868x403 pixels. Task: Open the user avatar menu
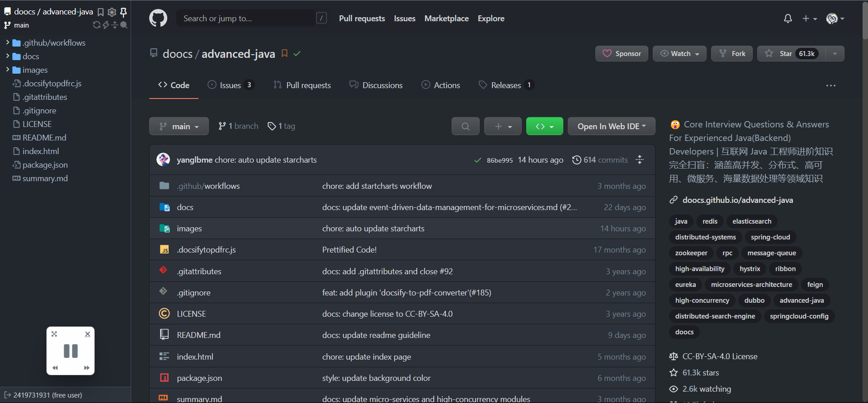[x=835, y=19]
